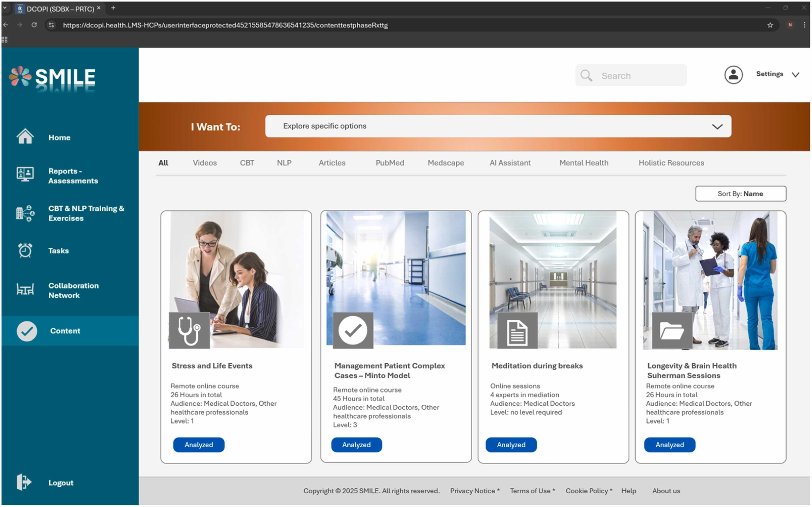Click Management Patient Complex Cases – Minto Model title
812x507 pixels.
390,371
